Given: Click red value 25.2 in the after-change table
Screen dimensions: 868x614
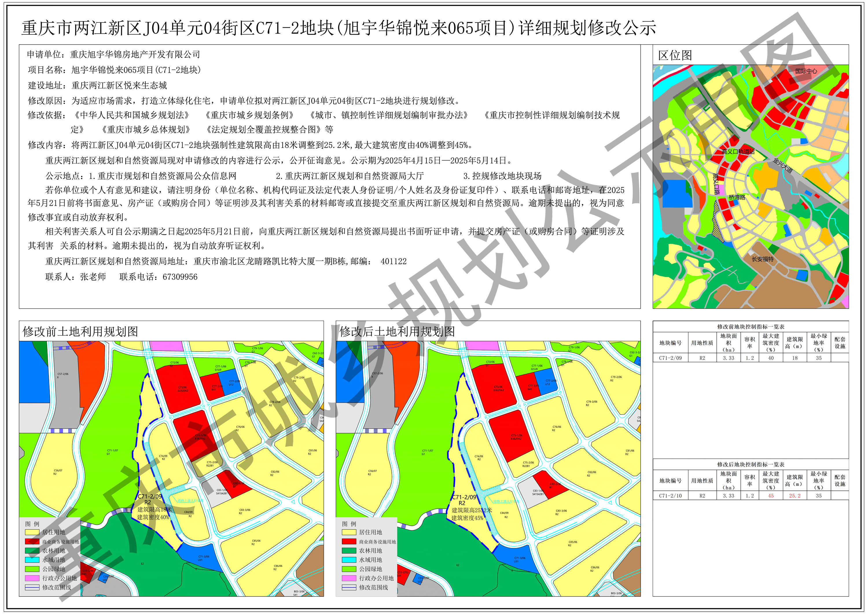Looking at the screenshot, I should coord(795,496).
